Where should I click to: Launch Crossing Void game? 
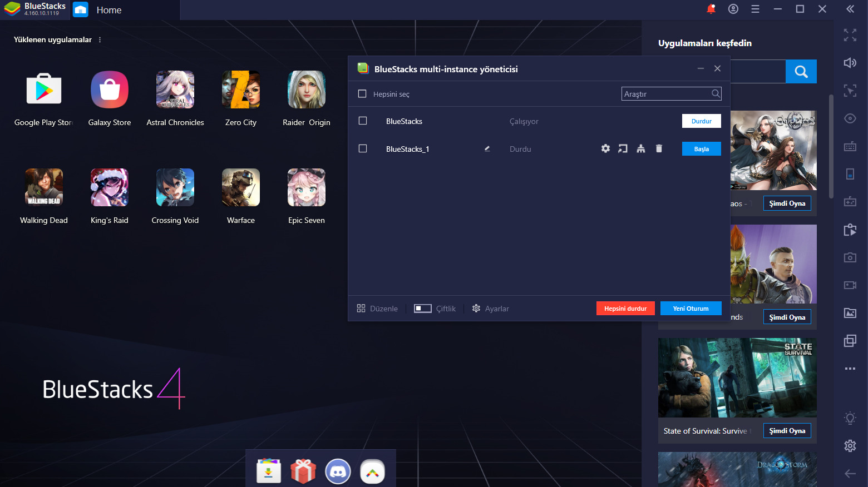pos(175,187)
